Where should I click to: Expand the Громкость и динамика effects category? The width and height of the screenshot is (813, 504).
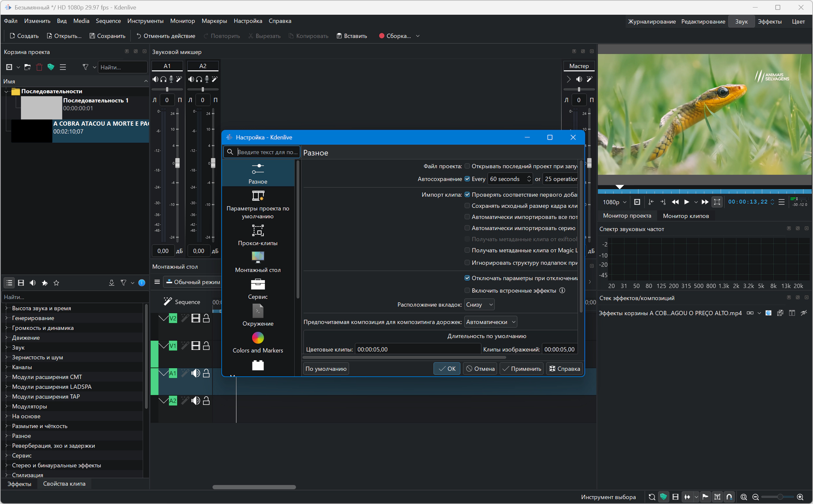tap(6, 328)
